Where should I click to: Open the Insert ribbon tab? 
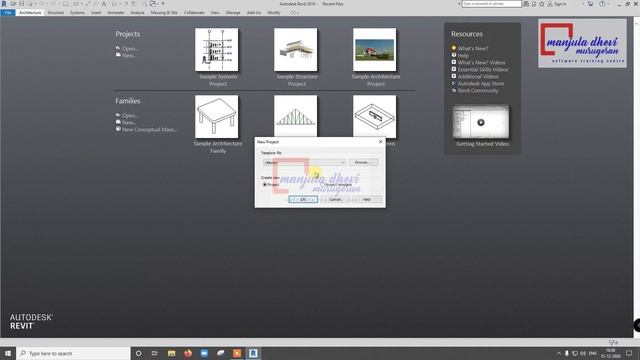pos(96,13)
